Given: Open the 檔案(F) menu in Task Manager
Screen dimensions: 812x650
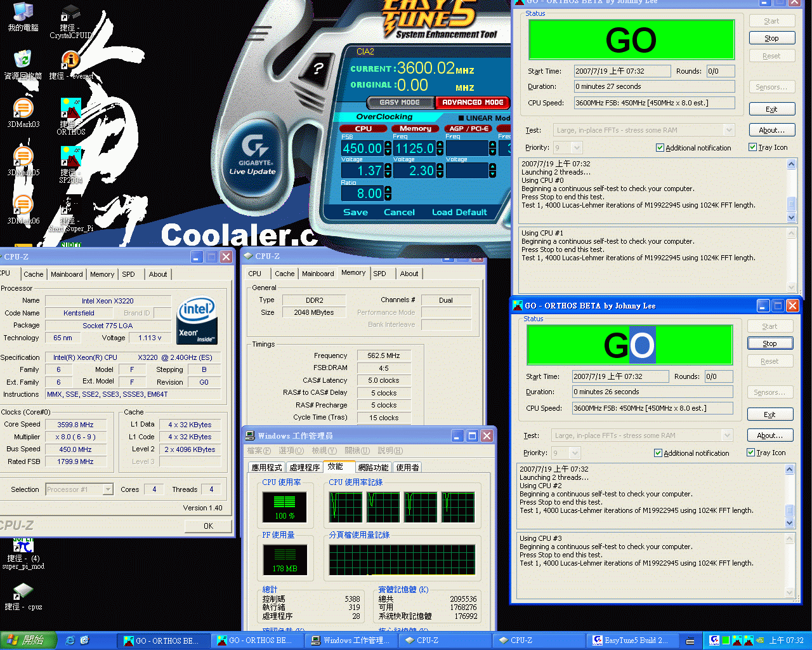Looking at the screenshot, I should [x=258, y=451].
